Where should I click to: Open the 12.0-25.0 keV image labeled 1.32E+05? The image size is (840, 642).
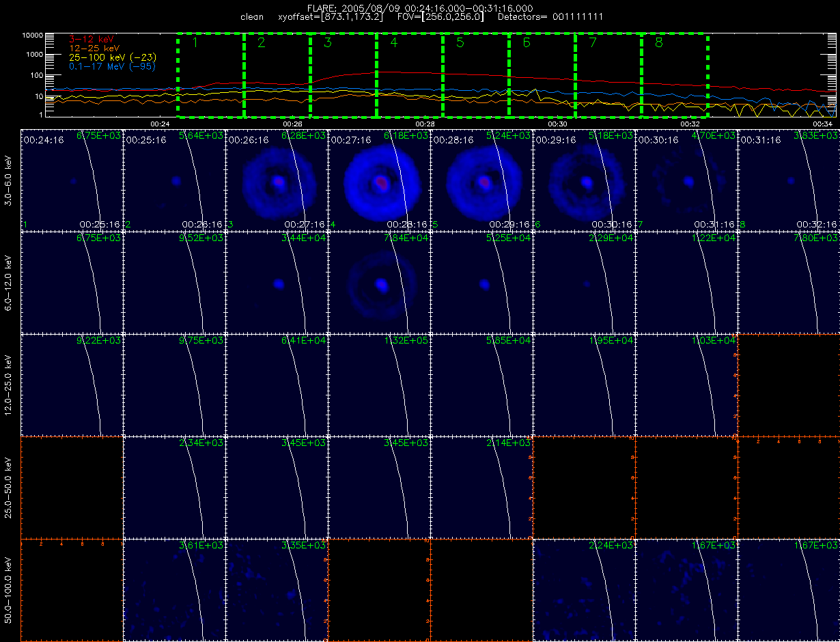click(379, 385)
